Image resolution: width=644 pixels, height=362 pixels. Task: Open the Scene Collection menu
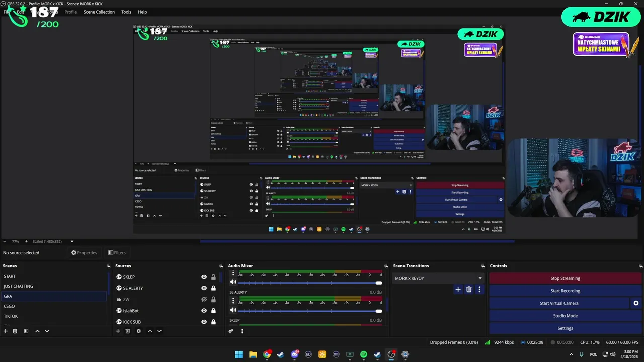pos(99,12)
